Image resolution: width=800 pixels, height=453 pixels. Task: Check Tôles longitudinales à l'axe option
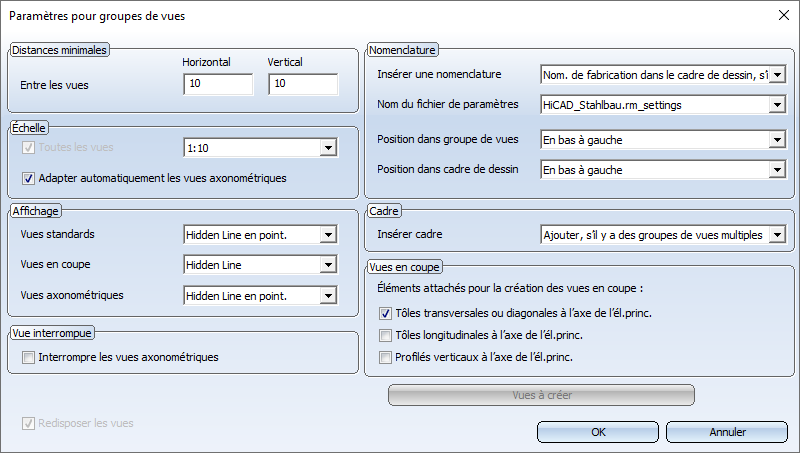(385, 336)
